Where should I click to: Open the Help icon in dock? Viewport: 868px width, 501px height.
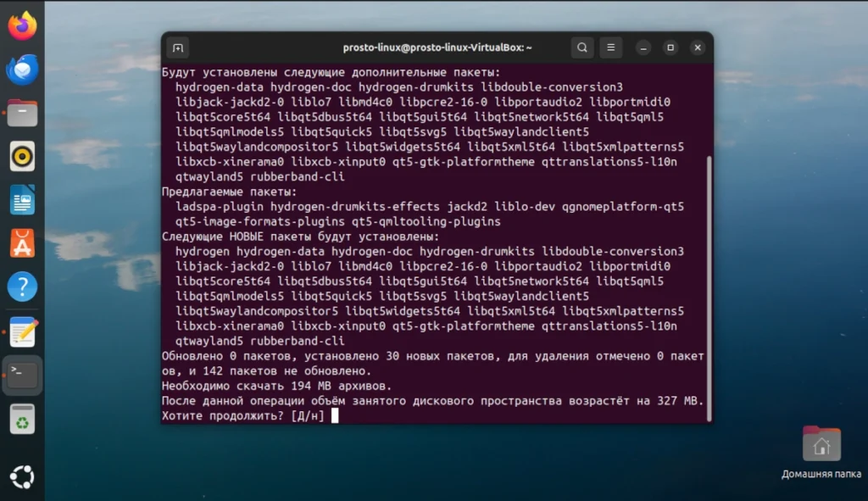pyautogui.click(x=22, y=287)
